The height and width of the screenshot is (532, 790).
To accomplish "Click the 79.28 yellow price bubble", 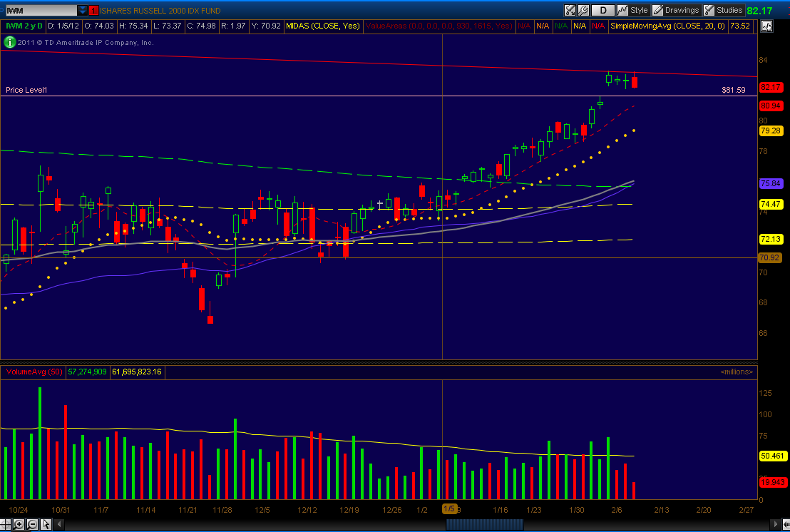I will [x=771, y=131].
